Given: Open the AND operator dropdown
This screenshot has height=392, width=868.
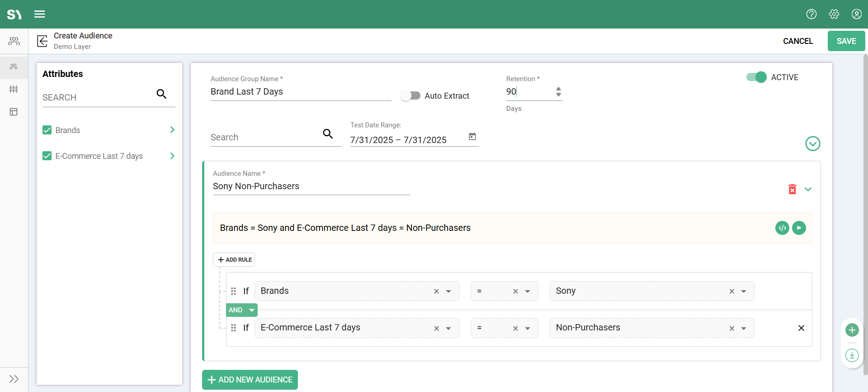Looking at the screenshot, I should coord(251,310).
